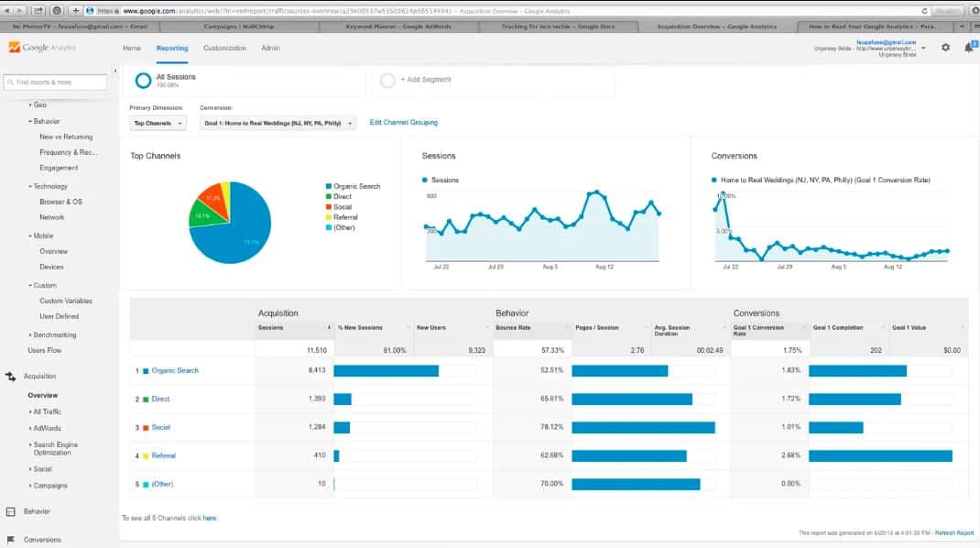
Task: Open the Top Channels primary dimension dropdown
Action: click(158, 123)
